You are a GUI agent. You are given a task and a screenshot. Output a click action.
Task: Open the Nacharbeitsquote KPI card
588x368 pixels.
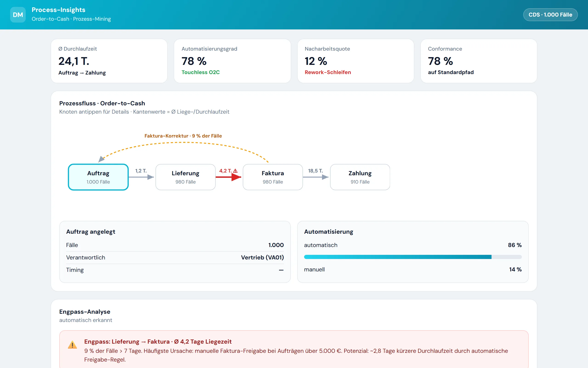[x=356, y=61]
